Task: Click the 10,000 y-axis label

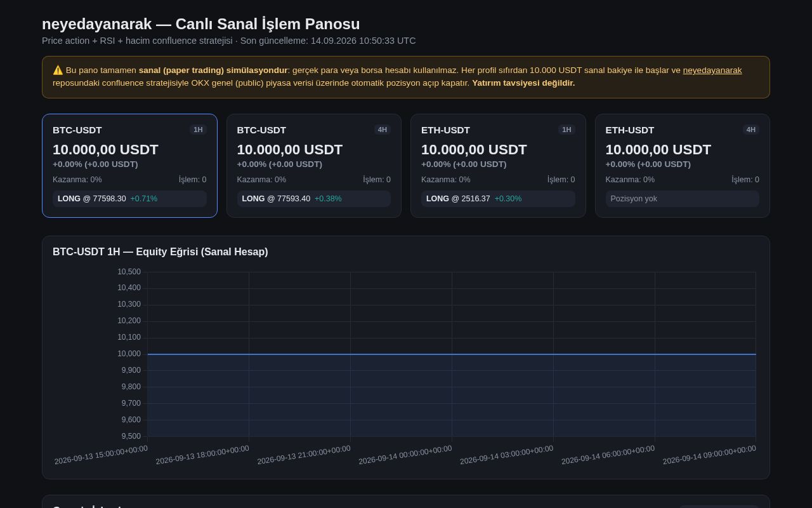Action: pyautogui.click(x=129, y=354)
